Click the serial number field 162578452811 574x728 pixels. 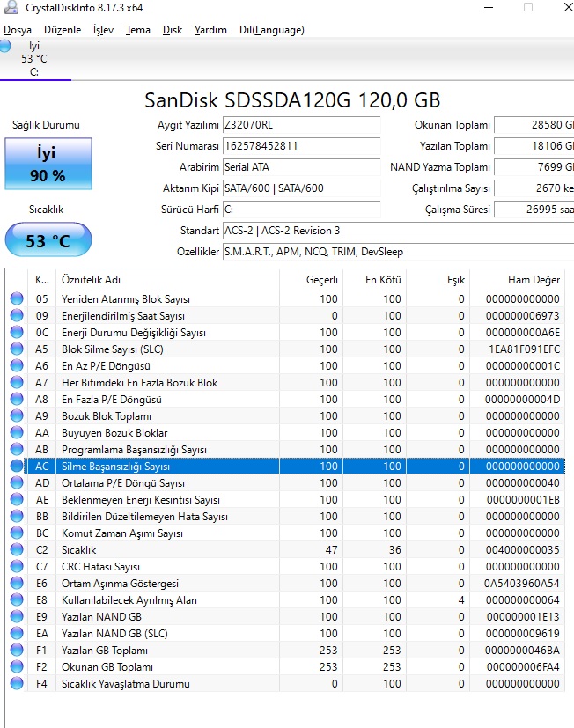pos(301,146)
